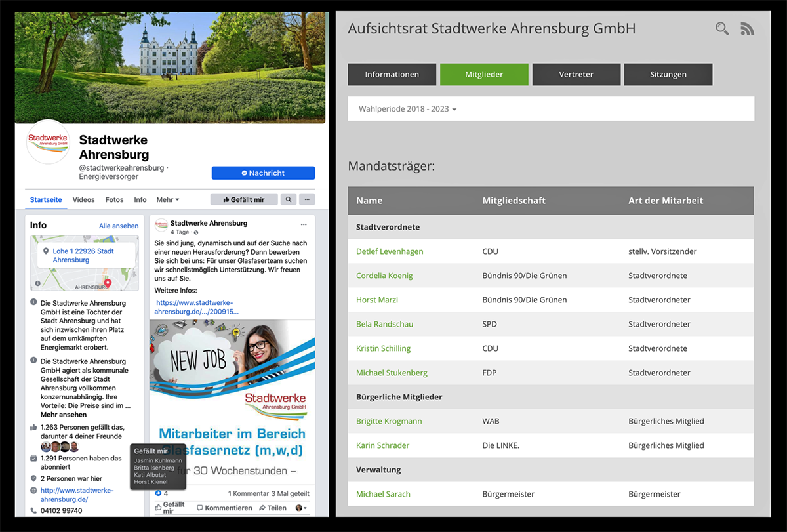Click the 1 Kommentar count on post

click(x=247, y=493)
